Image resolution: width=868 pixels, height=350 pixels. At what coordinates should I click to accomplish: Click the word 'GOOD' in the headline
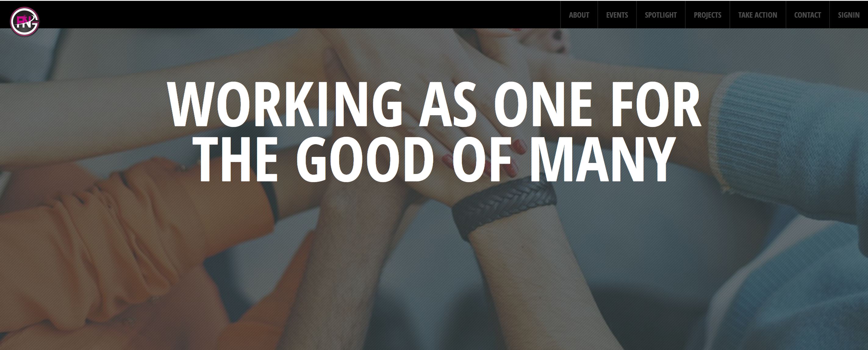click(x=365, y=158)
